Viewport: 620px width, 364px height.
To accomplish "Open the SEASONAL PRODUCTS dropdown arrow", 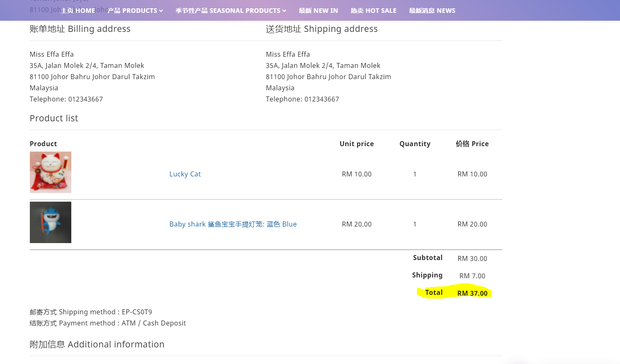I will (x=284, y=11).
